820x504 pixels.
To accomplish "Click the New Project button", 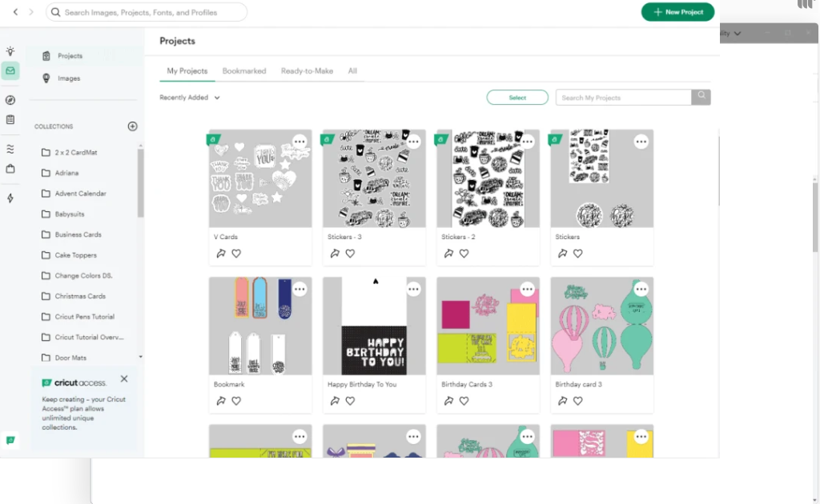I will 677,12.
